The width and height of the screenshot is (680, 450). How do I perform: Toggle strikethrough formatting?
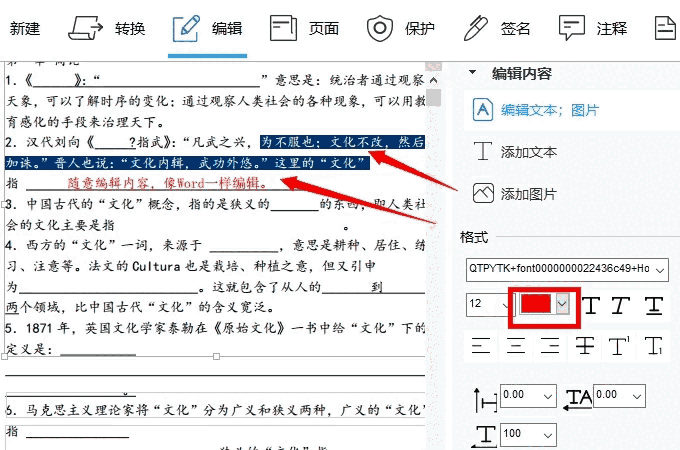pos(585,346)
